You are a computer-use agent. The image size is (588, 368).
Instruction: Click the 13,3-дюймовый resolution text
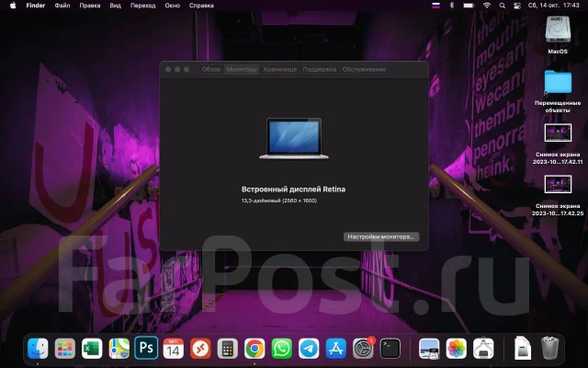(x=279, y=201)
